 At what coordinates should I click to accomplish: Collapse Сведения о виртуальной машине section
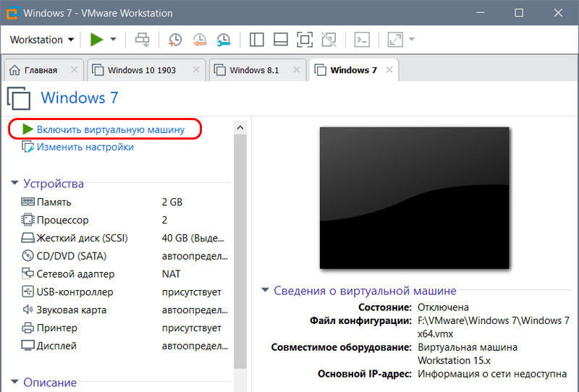[265, 290]
